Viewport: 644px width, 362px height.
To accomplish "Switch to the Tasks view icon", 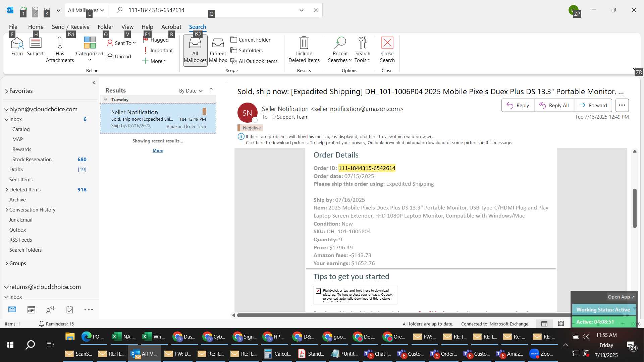I will click(69, 309).
